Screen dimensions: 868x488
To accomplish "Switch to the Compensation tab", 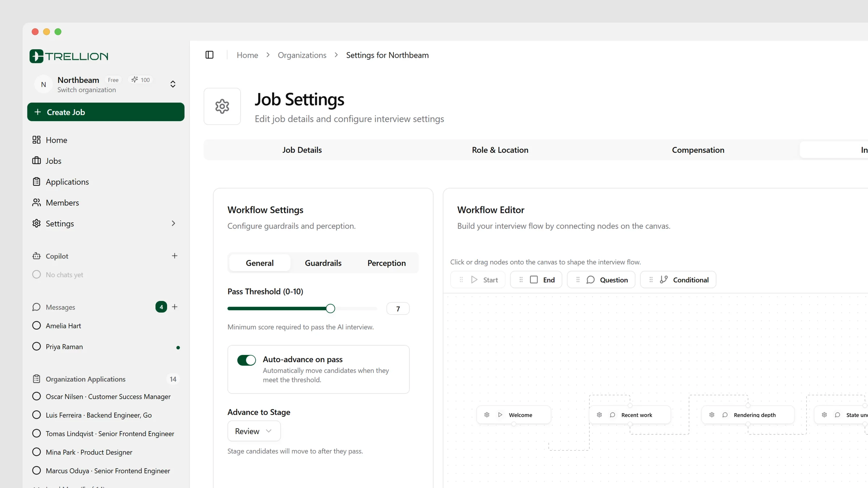I will tap(698, 150).
